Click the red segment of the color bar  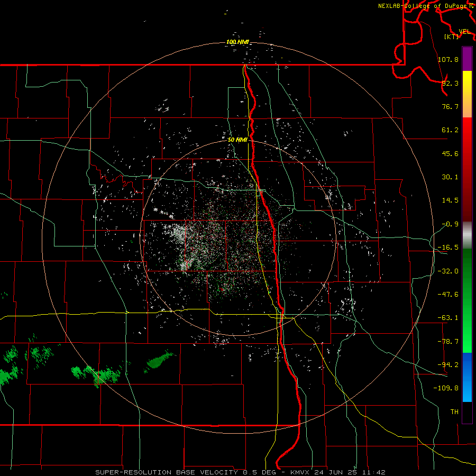(x=467, y=169)
